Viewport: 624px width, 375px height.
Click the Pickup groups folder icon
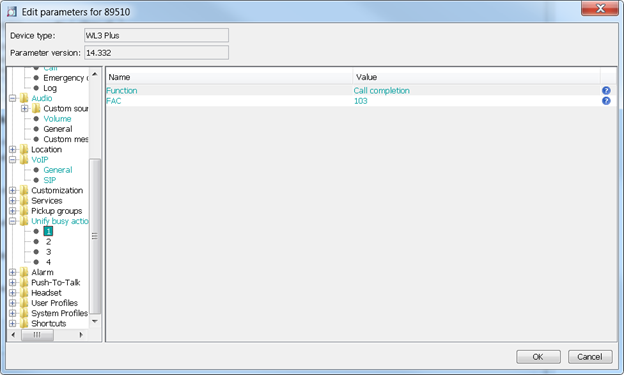click(24, 211)
